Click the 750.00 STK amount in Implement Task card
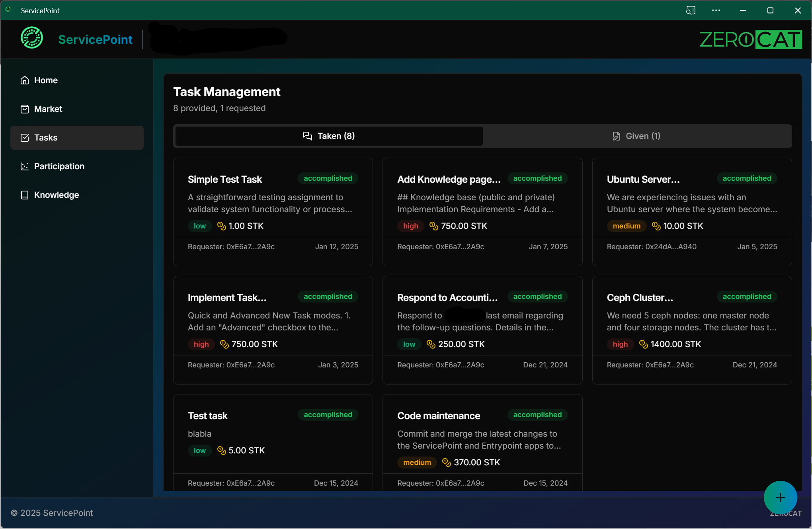 click(x=255, y=344)
